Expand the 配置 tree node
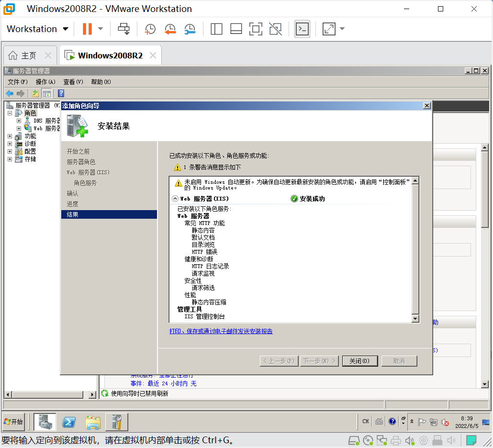The width and height of the screenshot is (493, 448). pos(10,152)
